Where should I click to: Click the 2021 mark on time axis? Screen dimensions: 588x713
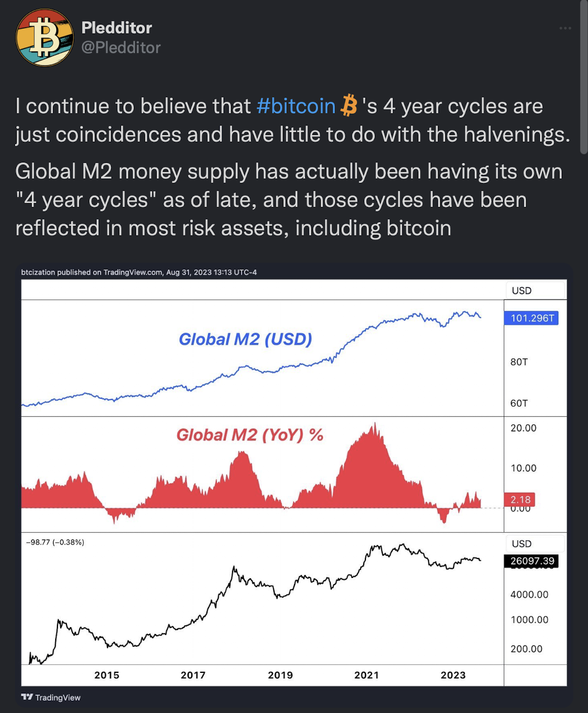(x=367, y=675)
